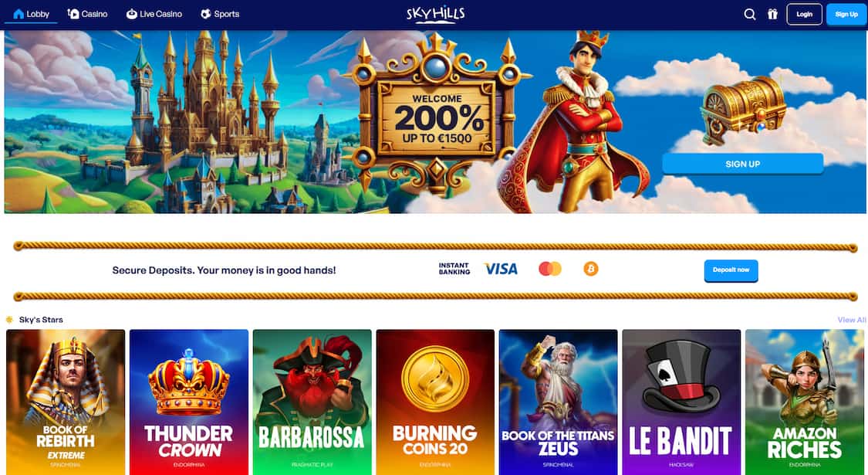Click the Login button
Viewport: 868px width, 475px height.
804,15
